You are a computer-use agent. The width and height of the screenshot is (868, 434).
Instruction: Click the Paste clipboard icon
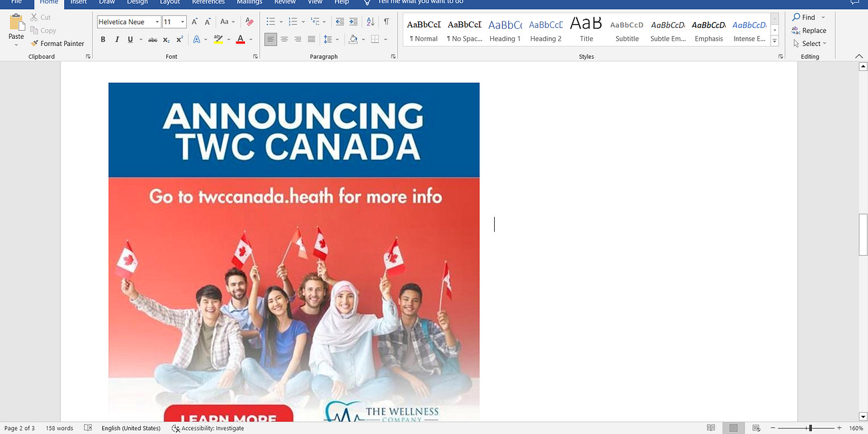[x=16, y=23]
